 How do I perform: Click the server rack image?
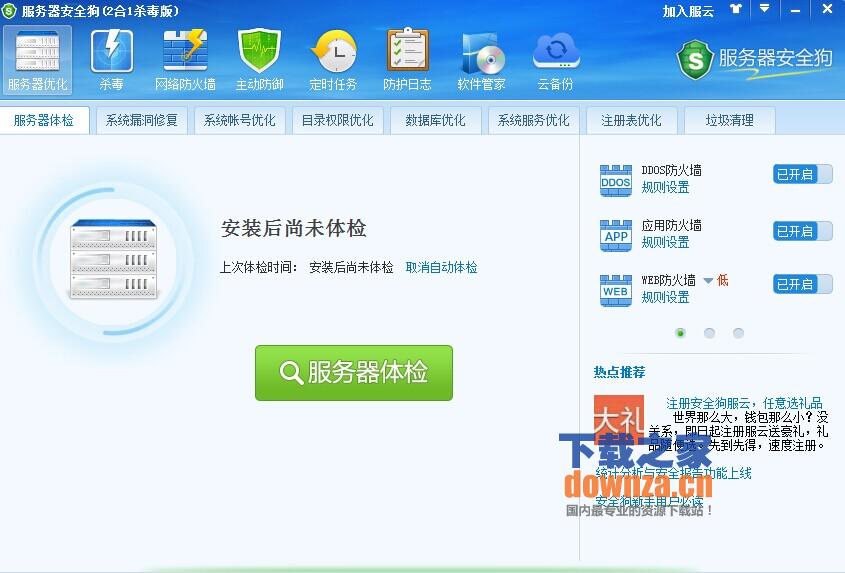pos(114,259)
